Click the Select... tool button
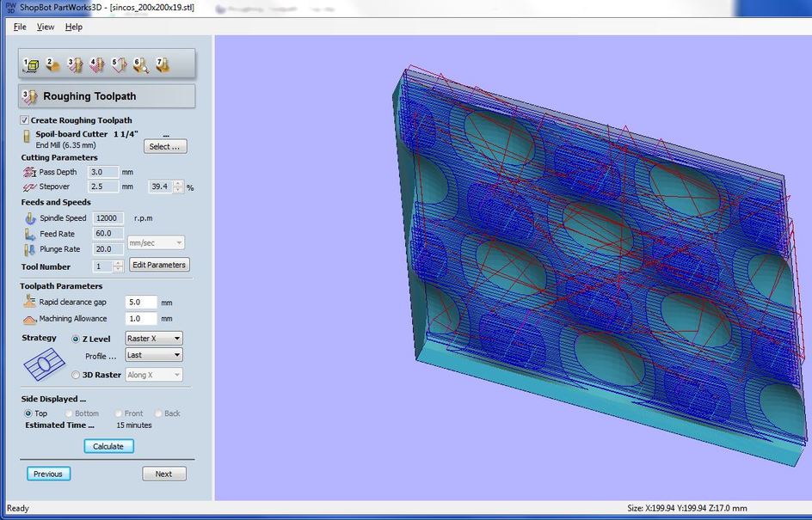 (165, 146)
